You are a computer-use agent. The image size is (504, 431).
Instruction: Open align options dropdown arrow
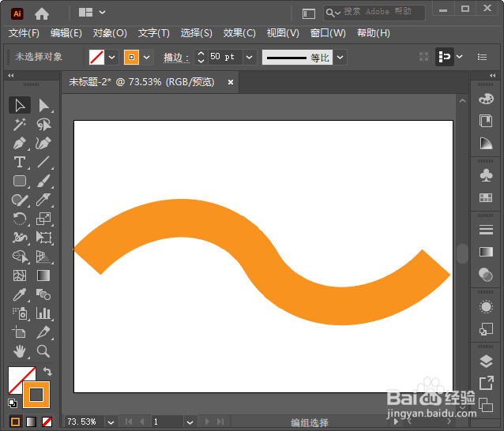[460, 57]
